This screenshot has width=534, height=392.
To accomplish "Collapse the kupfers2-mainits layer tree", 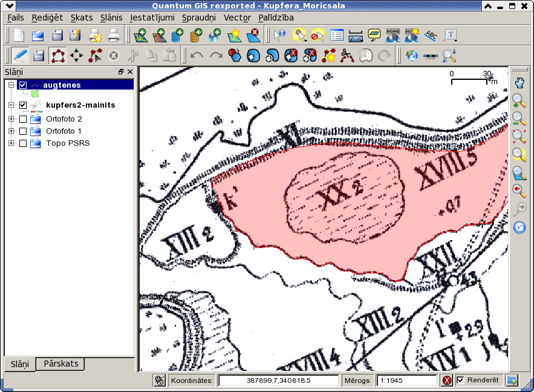I will (x=11, y=105).
